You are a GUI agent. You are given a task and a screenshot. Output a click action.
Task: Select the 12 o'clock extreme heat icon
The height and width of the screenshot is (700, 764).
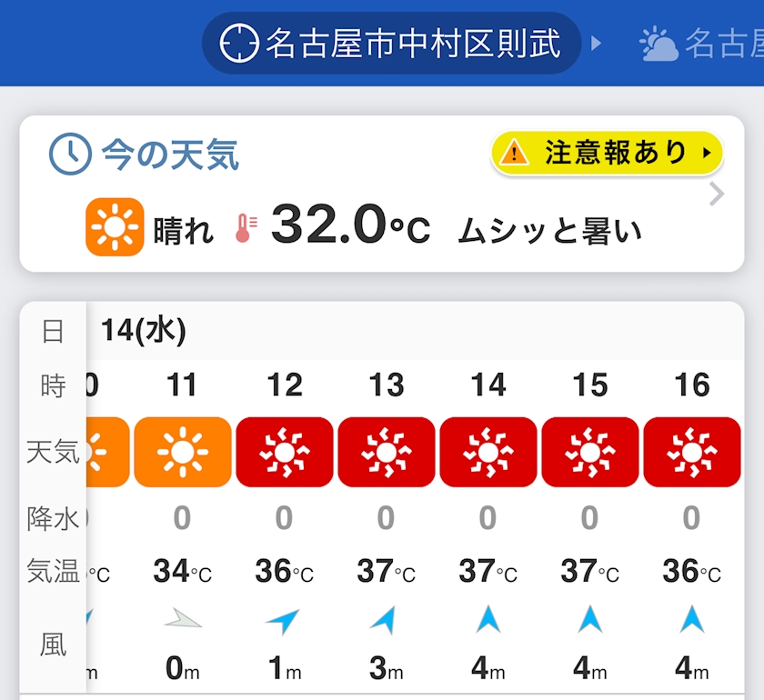point(284,452)
